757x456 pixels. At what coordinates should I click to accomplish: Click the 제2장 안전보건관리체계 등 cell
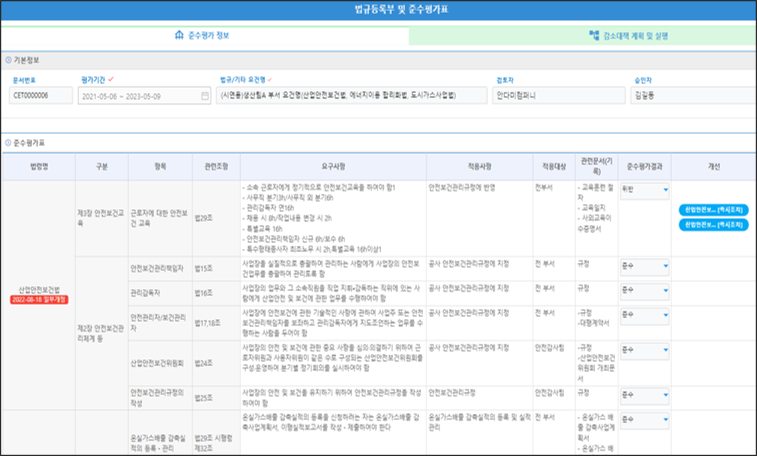[102, 333]
